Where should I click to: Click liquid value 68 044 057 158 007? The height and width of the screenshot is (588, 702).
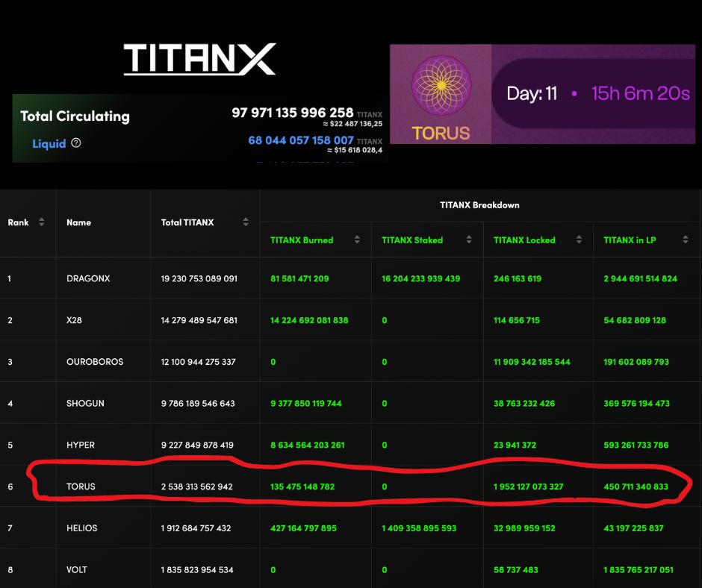click(301, 140)
